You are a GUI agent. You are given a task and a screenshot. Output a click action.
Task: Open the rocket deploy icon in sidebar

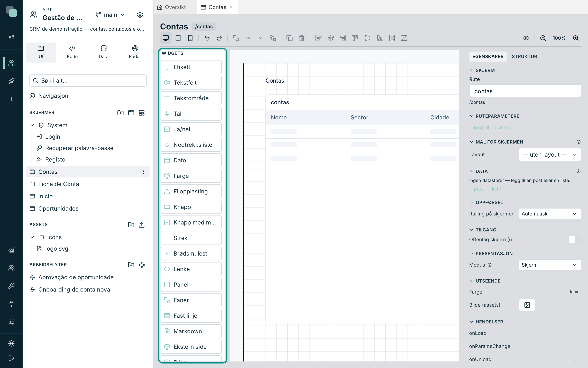click(x=11, y=81)
